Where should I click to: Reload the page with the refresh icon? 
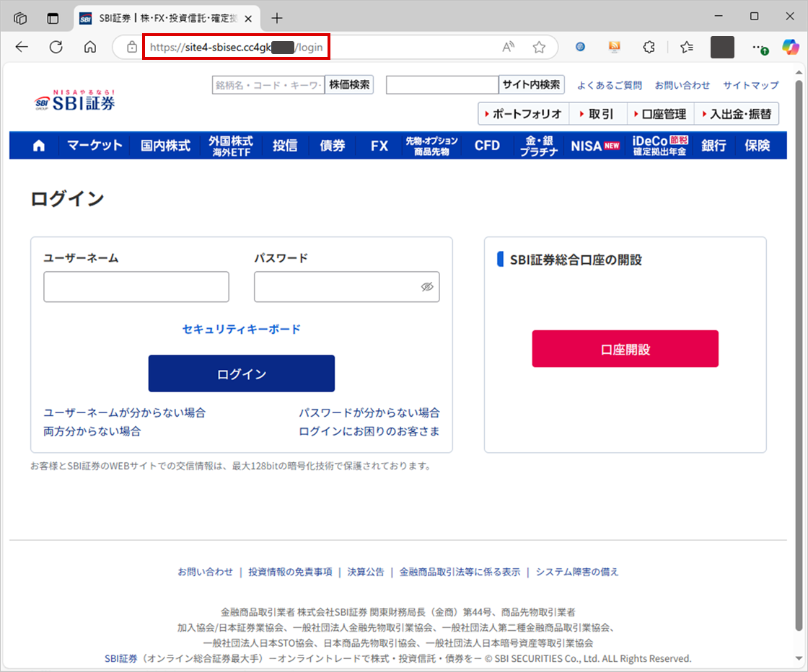point(56,48)
